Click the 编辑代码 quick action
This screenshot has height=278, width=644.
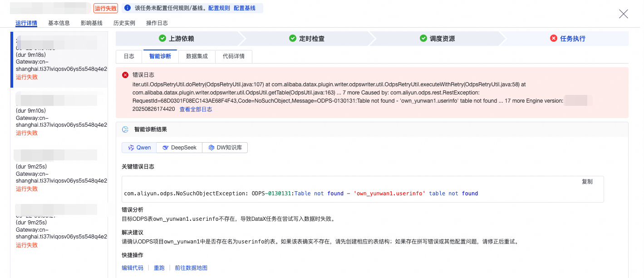coord(133,268)
